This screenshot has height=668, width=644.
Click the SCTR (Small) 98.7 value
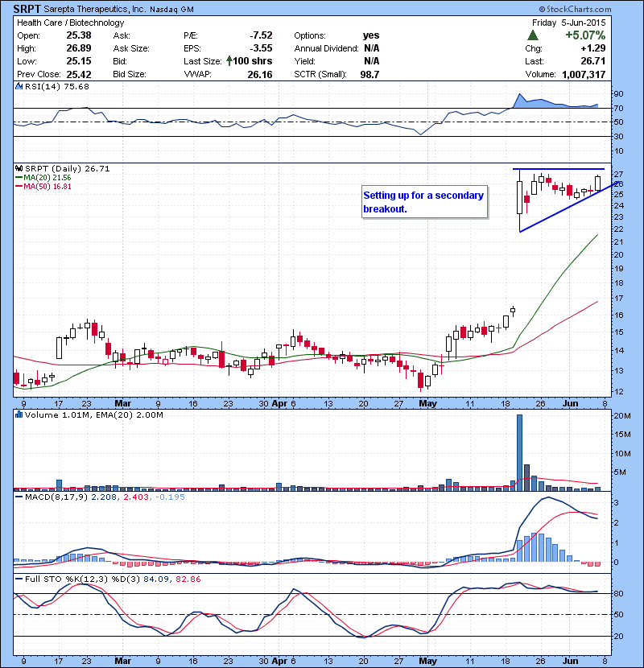click(370, 74)
